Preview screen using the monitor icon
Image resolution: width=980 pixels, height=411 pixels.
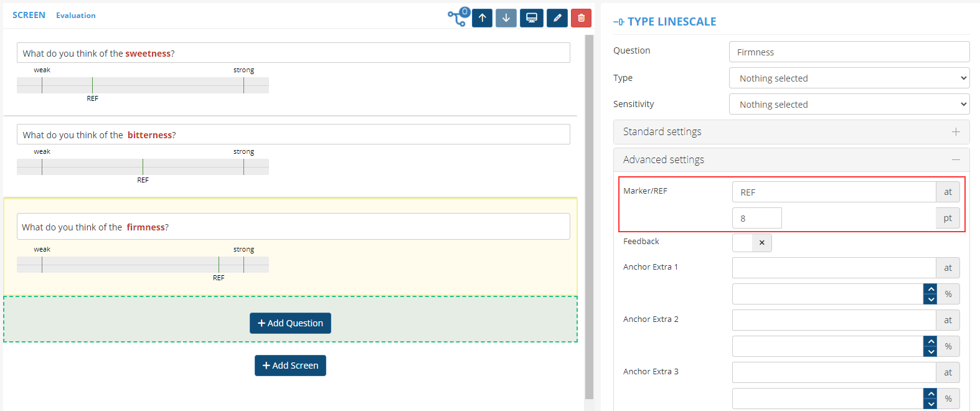click(532, 18)
